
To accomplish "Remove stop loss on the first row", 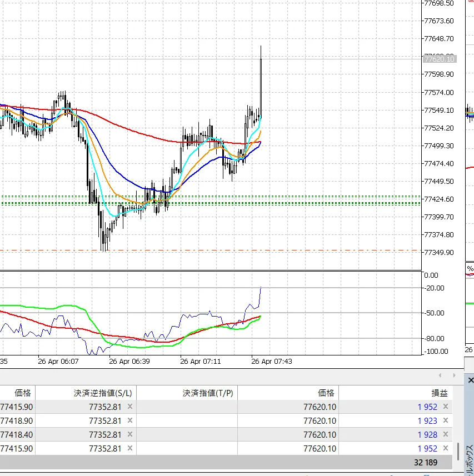I will coord(130,407).
